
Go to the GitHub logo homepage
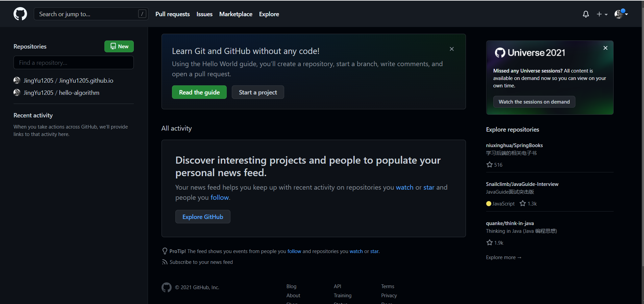[20, 14]
